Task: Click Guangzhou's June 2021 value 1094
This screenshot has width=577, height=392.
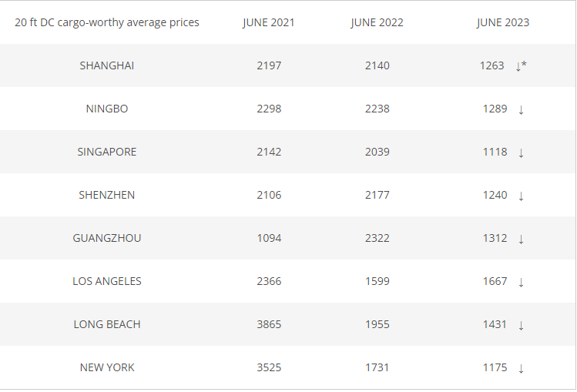Action: (269, 238)
